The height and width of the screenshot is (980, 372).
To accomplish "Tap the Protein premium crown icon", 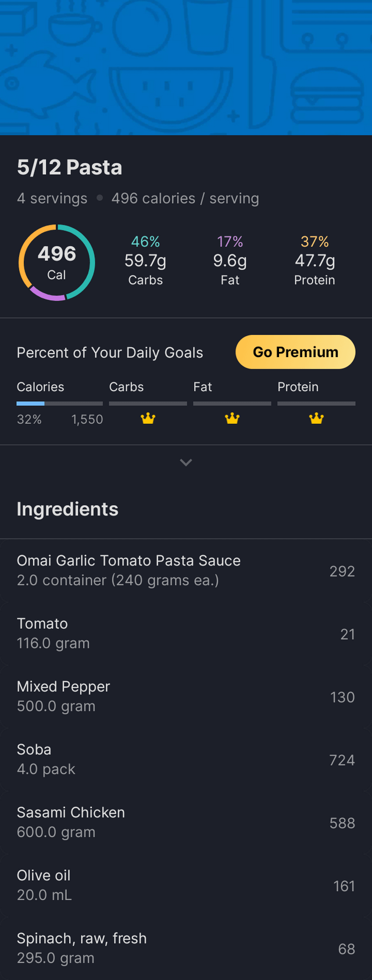I will click(x=316, y=418).
